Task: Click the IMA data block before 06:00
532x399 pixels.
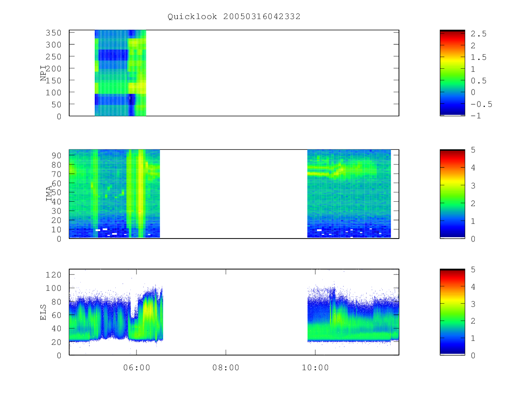Action: pyautogui.click(x=114, y=194)
